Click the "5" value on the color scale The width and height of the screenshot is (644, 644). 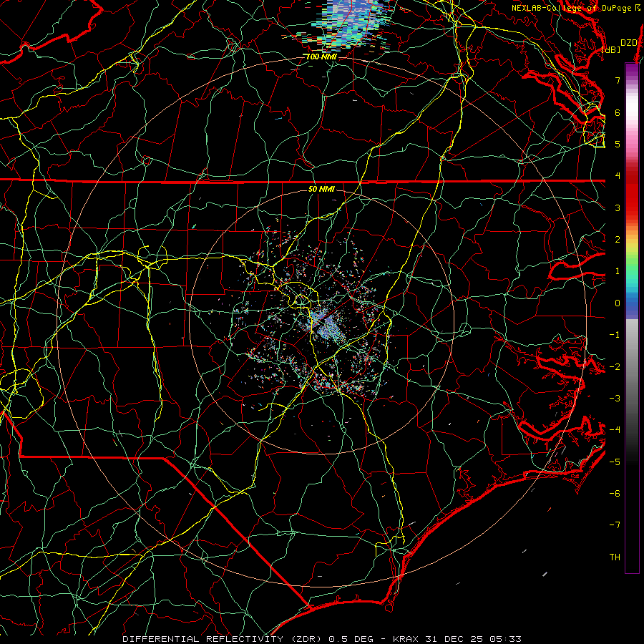tap(618, 144)
